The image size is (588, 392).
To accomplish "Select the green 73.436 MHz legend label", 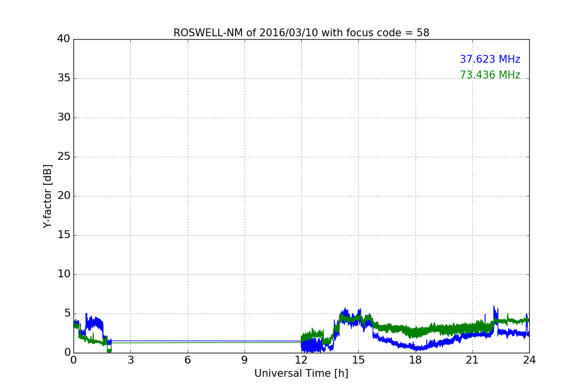I will (490, 75).
